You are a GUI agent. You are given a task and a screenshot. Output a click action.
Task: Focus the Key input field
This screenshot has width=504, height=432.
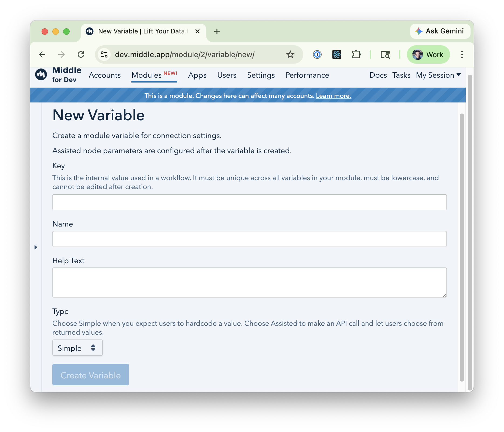[x=249, y=202]
